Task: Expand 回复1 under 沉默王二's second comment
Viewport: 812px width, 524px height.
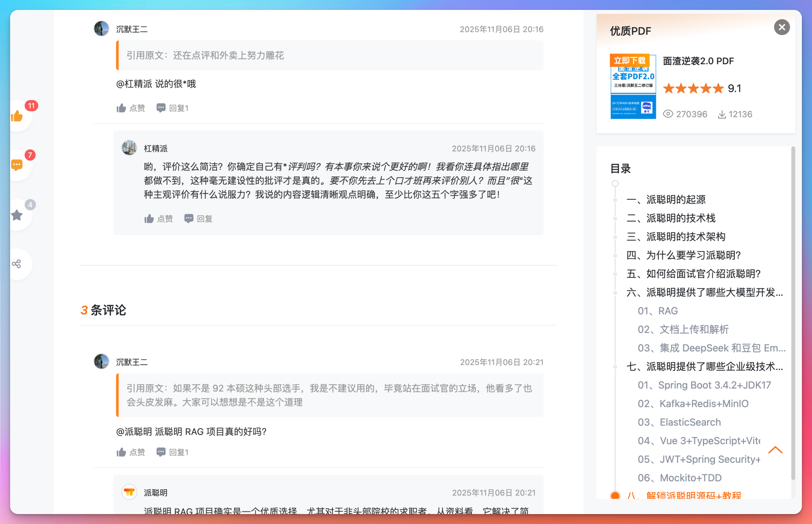Action: tap(172, 452)
